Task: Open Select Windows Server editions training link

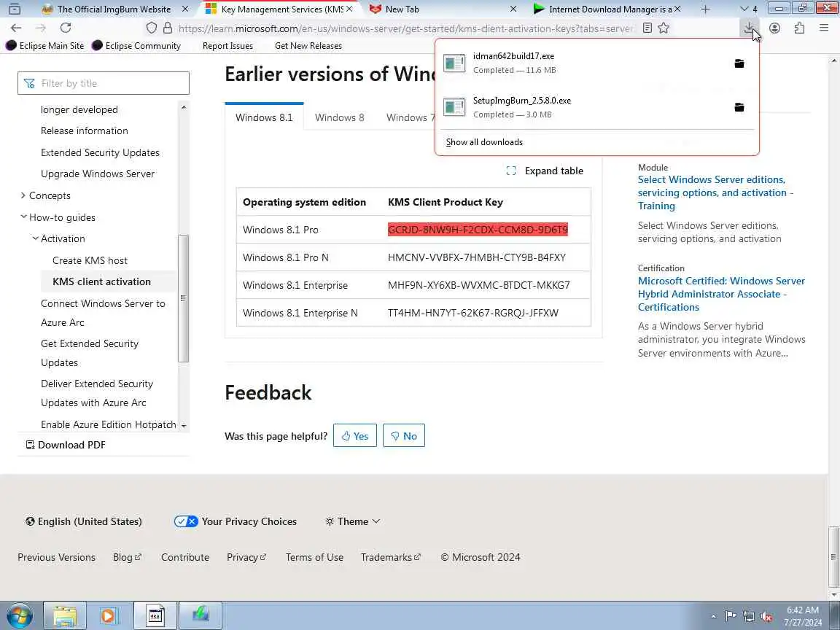Action: pyautogui.click(x=716, y=192)
